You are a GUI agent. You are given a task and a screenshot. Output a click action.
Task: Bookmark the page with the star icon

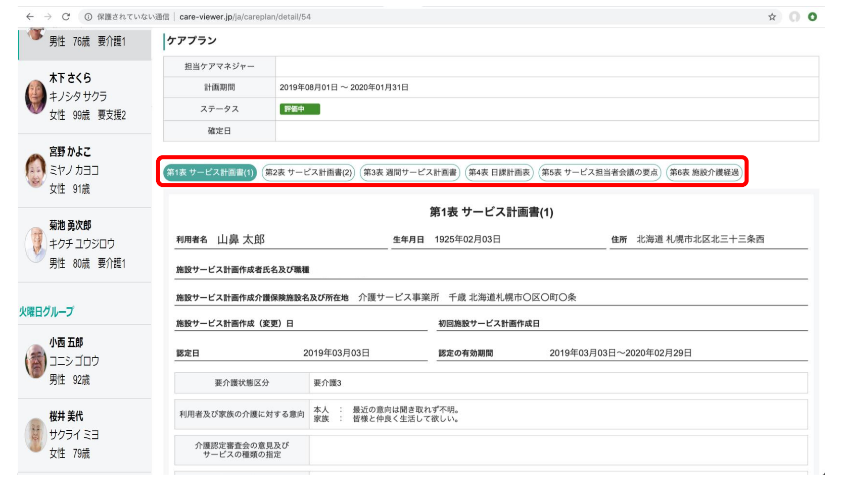point(772,17)
